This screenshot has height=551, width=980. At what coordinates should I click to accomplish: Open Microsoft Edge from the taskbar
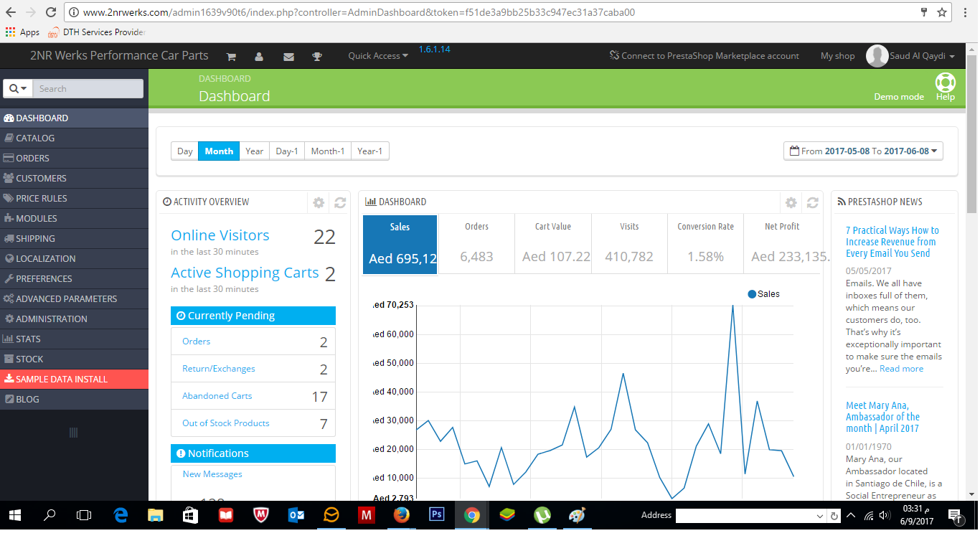click(x=120, y=515)
